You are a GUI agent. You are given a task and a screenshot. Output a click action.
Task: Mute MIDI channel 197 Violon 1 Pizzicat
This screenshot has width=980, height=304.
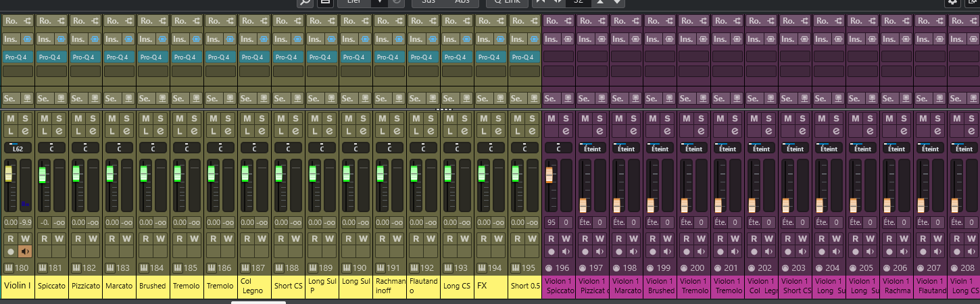tap(585, 119)
